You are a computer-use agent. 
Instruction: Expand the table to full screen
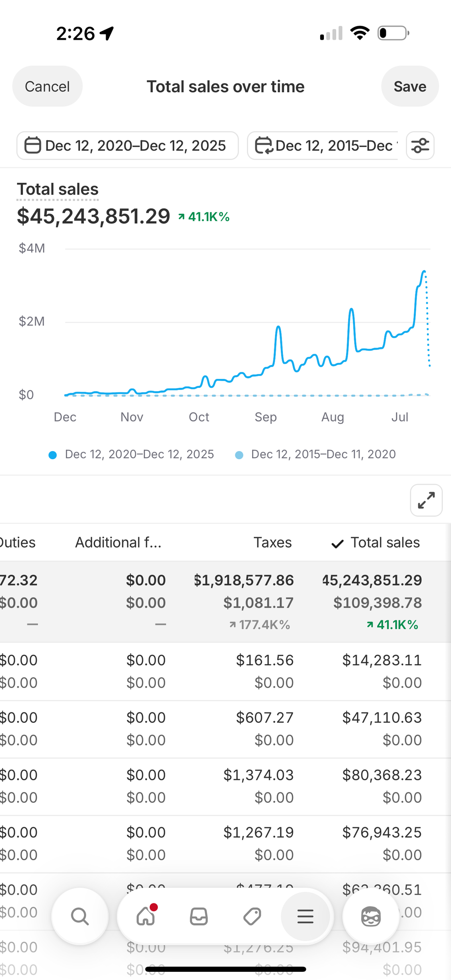[x=426, y=500]
